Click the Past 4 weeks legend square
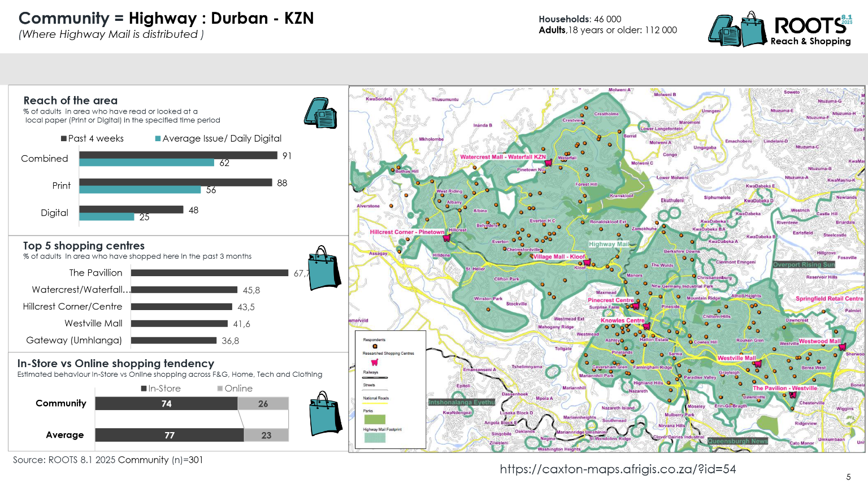This screenshot has width=868, height=488. tap(64, 138)
